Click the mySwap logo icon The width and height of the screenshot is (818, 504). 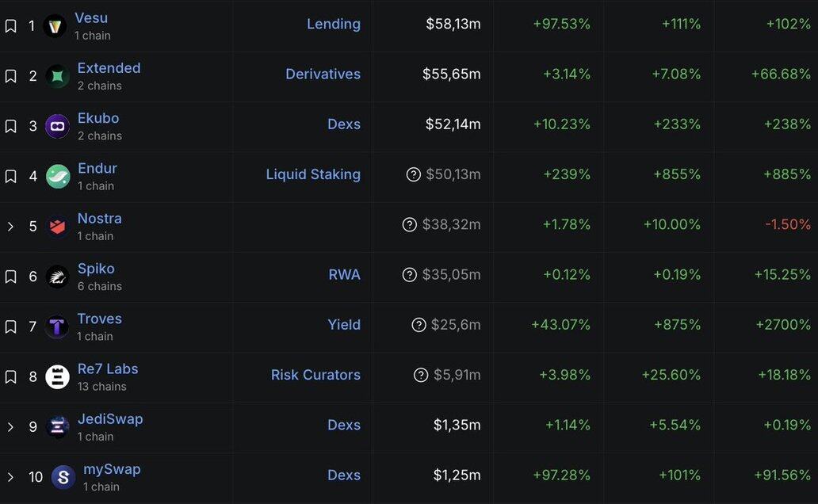tap(63, 477)
